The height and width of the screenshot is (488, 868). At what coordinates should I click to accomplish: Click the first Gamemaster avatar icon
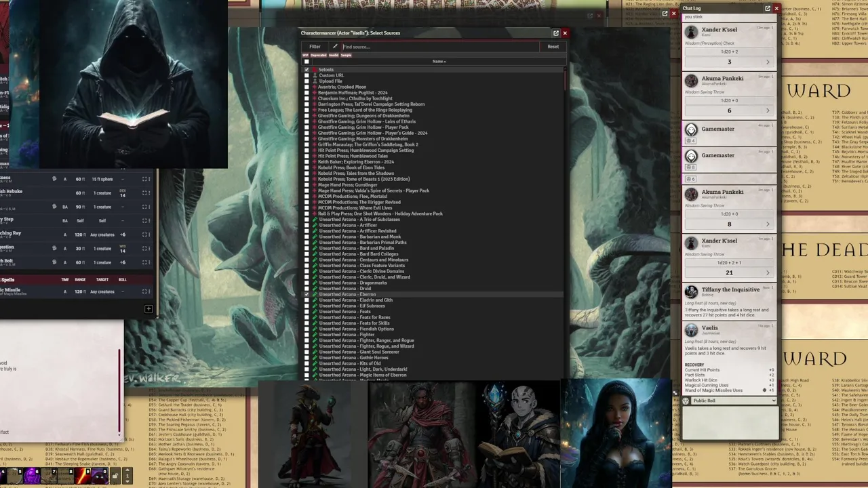pyautogui.click(x=691, y=130)
